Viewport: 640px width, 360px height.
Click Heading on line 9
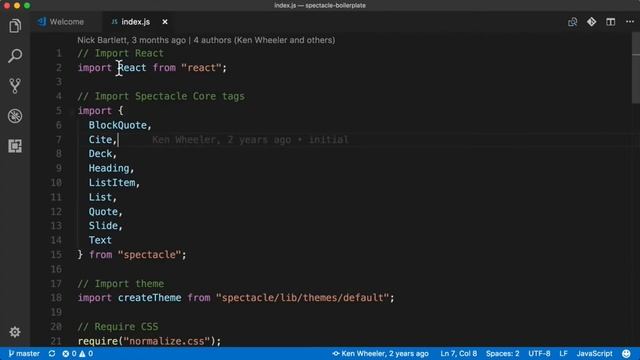coord(109,168)
